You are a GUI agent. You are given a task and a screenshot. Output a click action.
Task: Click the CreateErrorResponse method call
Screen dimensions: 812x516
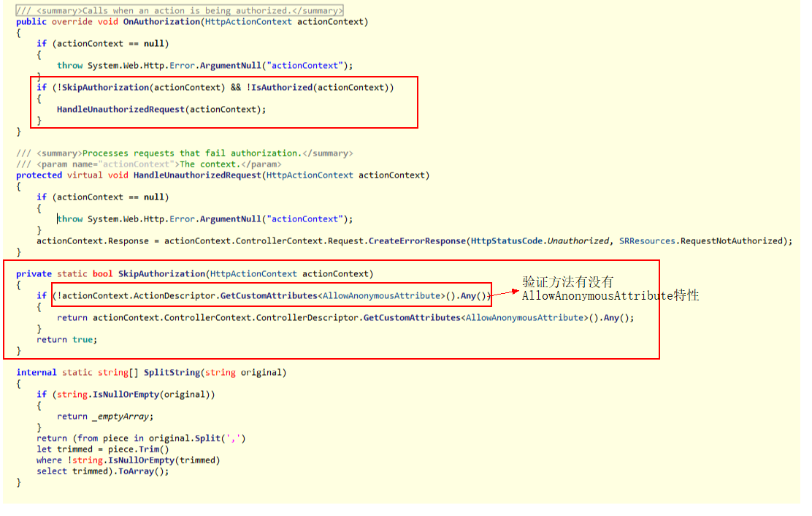[413, 240]
